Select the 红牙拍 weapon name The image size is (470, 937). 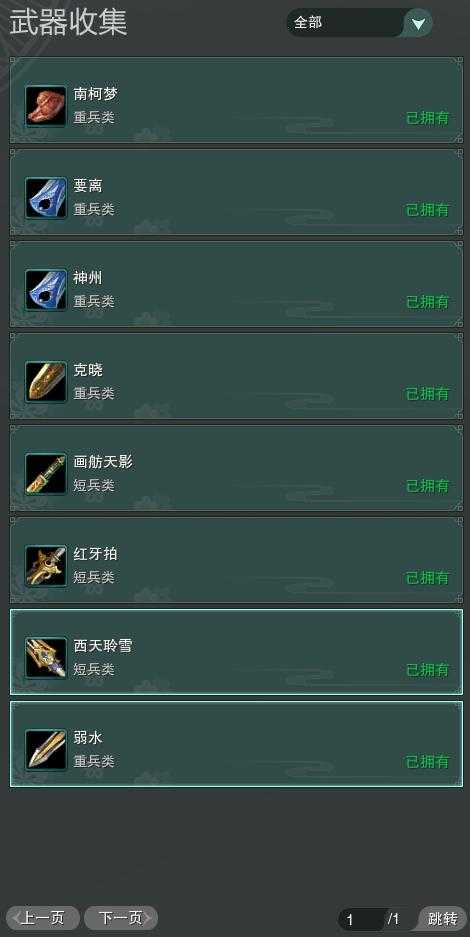pos(96,554)
